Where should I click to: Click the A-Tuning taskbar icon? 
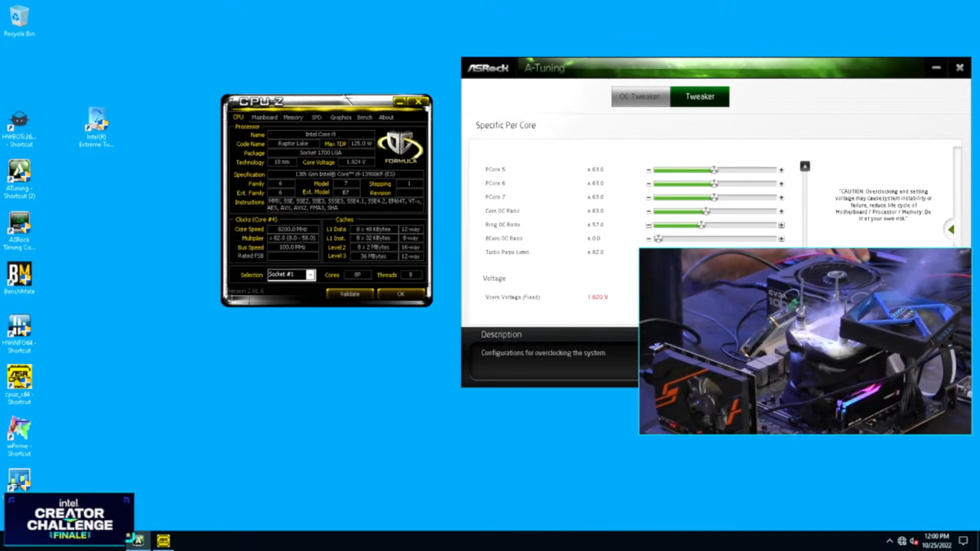139,541
